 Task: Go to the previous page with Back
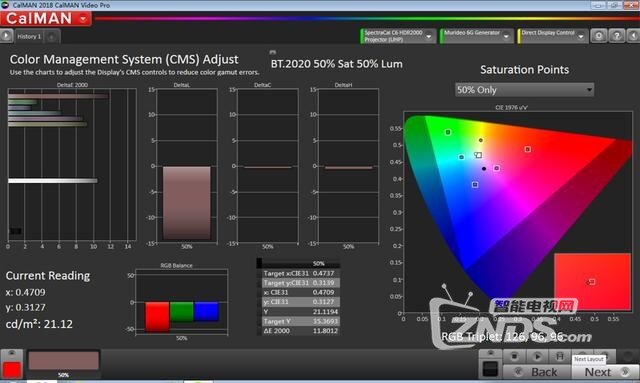pos(536,372)
